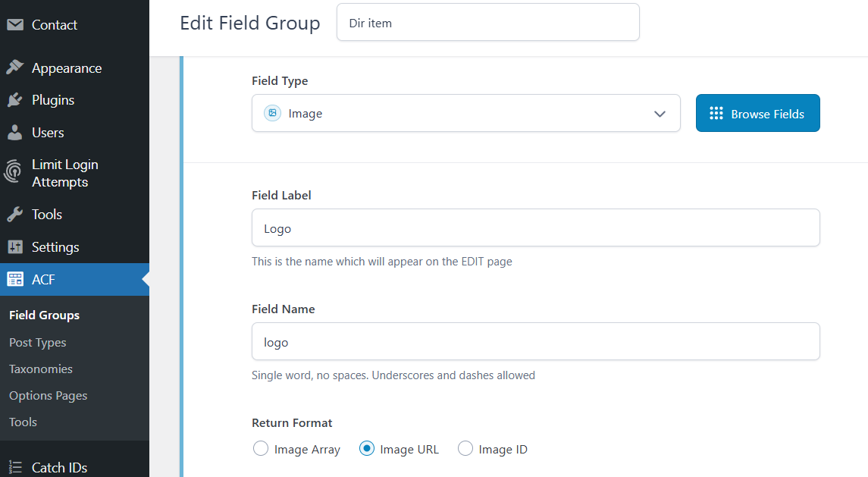The height and width of the screenshot is (477, 868).
Task: Open the Field Type dropdown
Action: [x=465, y=113]
